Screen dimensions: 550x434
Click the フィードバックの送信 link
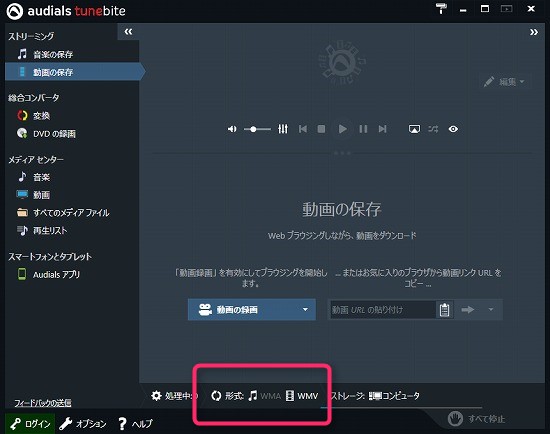(x=42, y=403)
